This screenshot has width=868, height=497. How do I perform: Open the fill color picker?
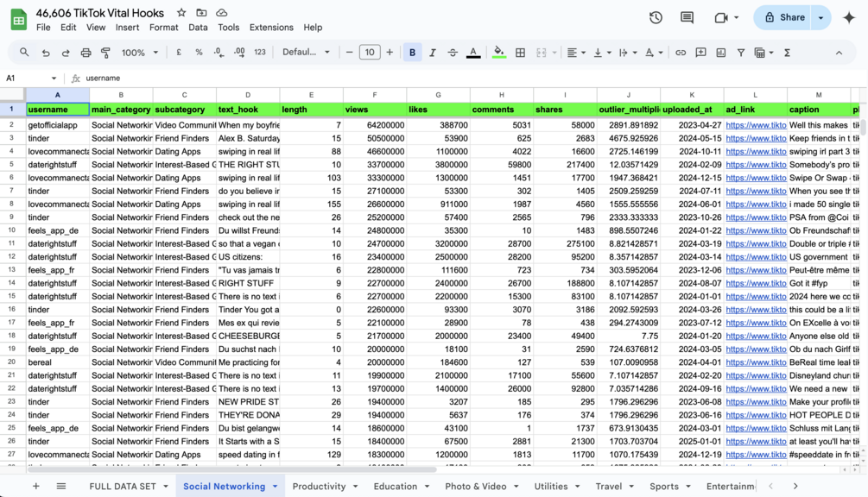498,53
